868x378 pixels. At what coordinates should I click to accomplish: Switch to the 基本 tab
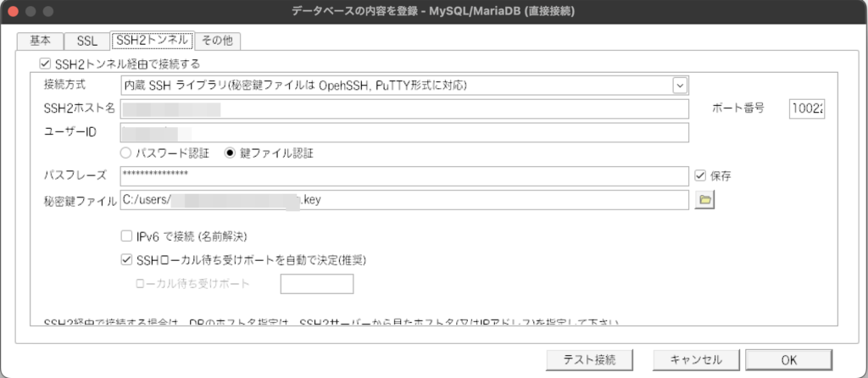tap(40, 41)
